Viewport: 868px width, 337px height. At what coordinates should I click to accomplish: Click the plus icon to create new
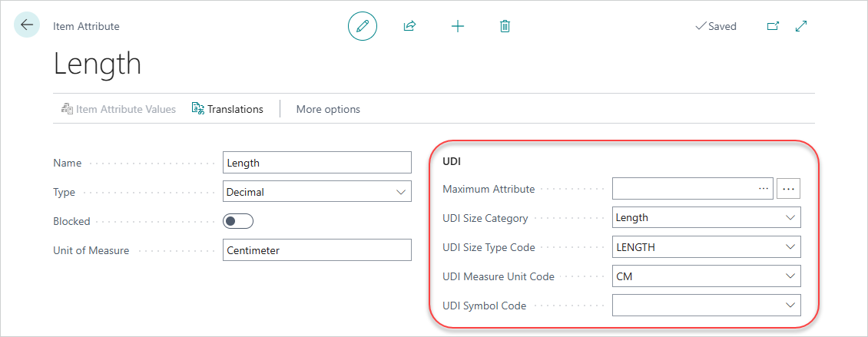click(x=457, y=26)
